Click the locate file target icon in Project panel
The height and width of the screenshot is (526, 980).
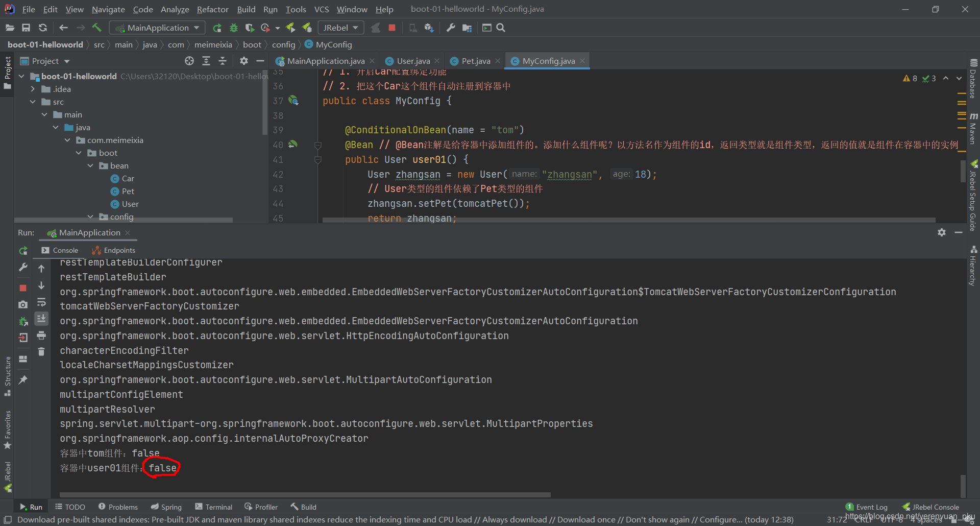pyautogui.click(x=189, y=61)
